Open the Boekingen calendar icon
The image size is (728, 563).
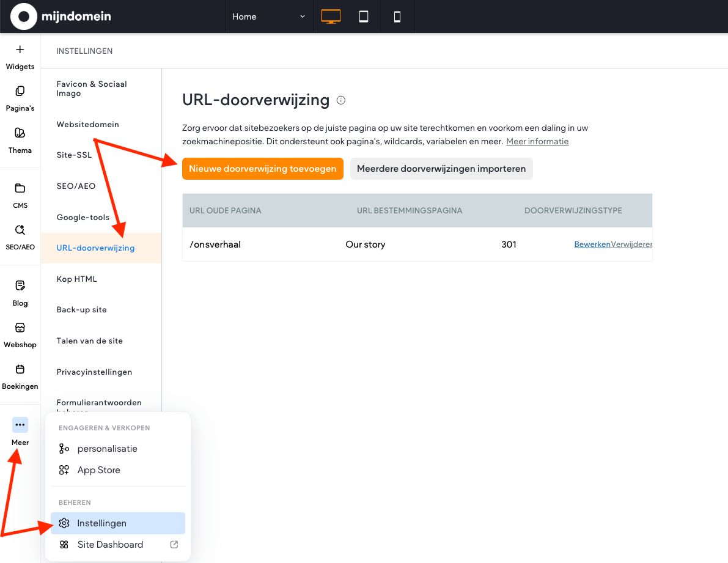pos(20,369)
